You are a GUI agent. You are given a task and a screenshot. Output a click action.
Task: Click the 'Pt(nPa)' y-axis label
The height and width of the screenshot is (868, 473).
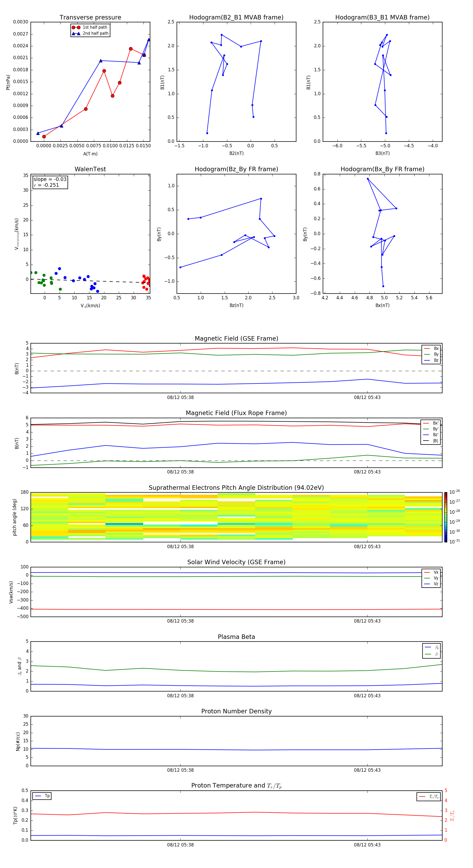click(8, 82)
